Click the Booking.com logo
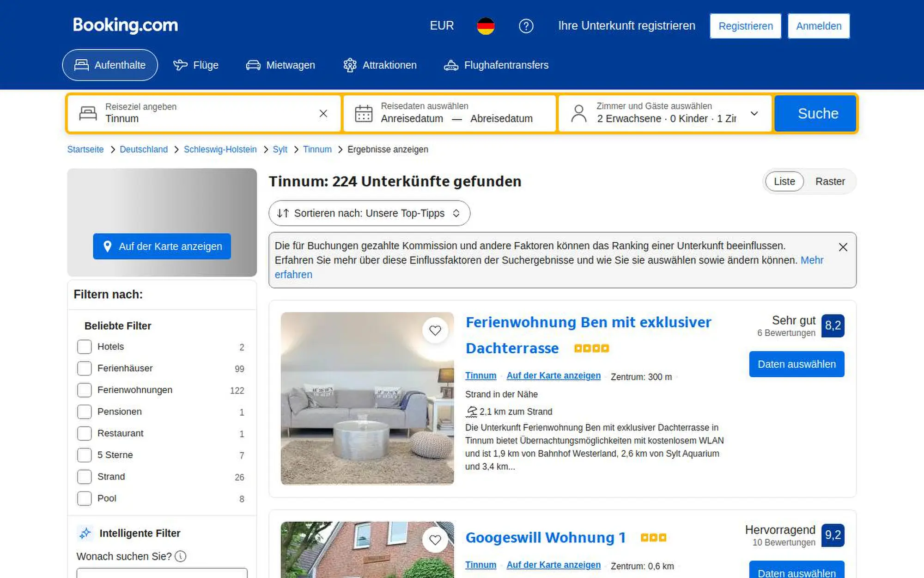The height and width of the screenshot is (578, 924). point(125,25)
